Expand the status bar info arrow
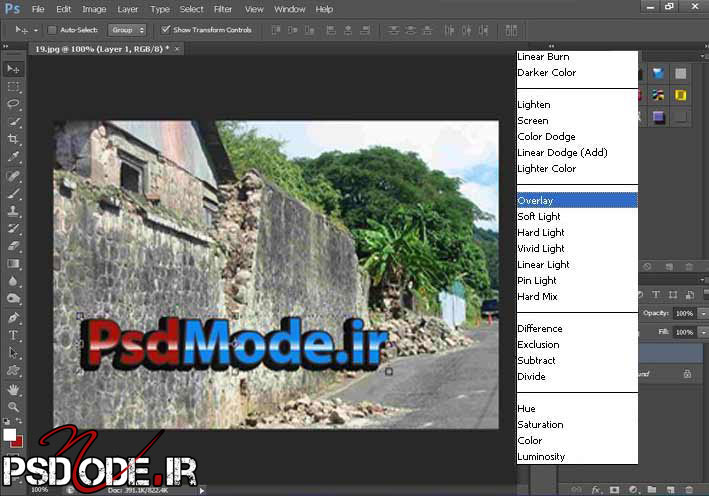709x496 pixels. point(202,490)
